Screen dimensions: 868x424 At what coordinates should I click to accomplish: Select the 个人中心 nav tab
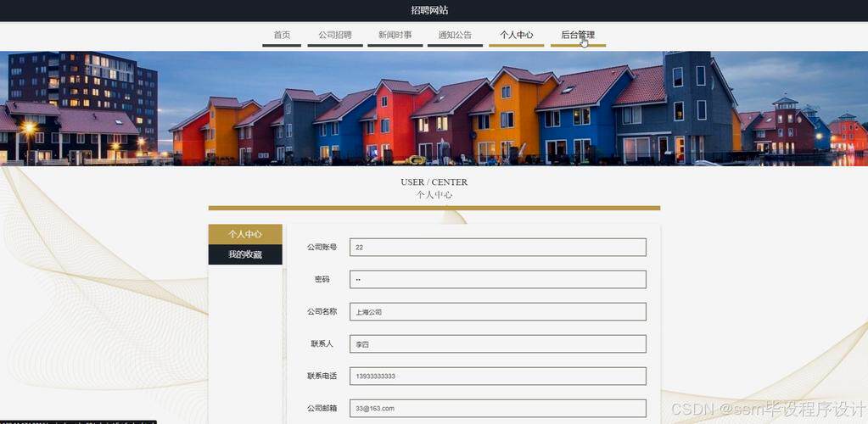[517, 35]
